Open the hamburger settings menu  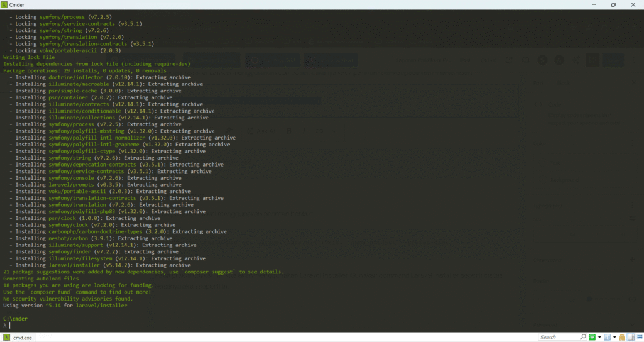pyautogui.click(x=638, y=338)
